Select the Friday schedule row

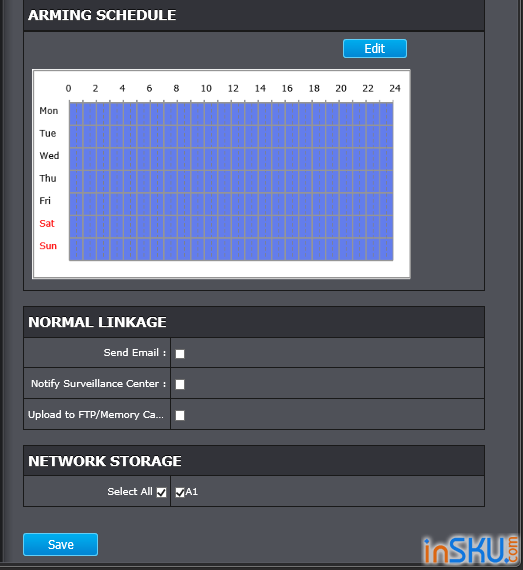point(231,204)
